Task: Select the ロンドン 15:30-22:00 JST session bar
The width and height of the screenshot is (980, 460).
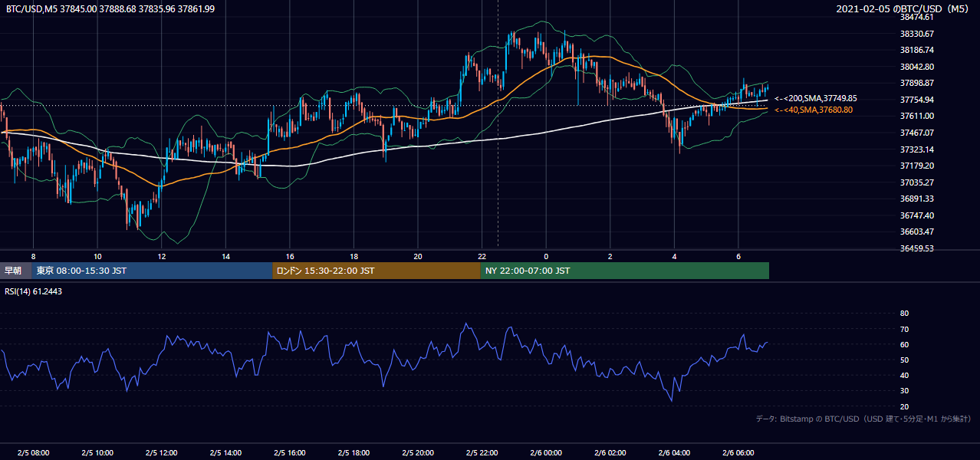Action: coord(377,271)
